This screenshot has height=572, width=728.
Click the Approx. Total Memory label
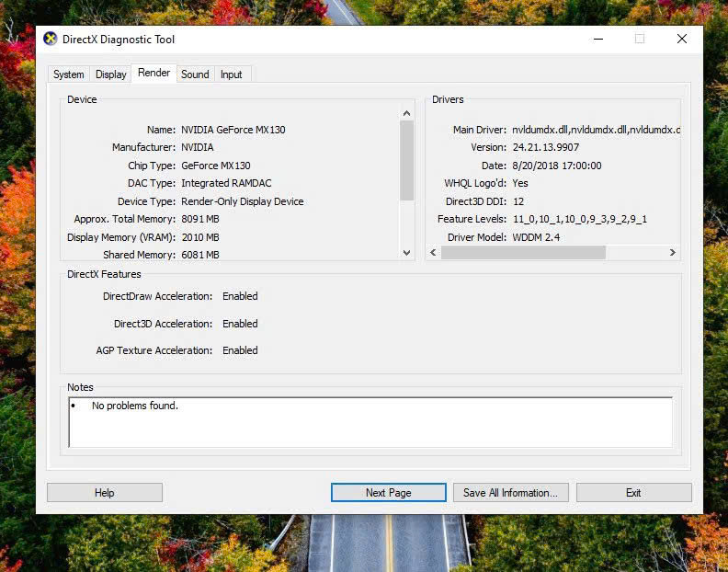coord(124,219)
